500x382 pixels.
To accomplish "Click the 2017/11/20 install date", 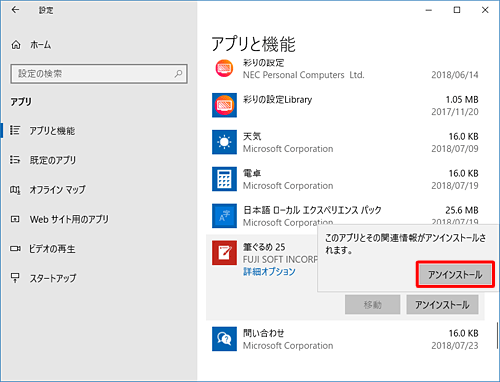I will point(455,112).
